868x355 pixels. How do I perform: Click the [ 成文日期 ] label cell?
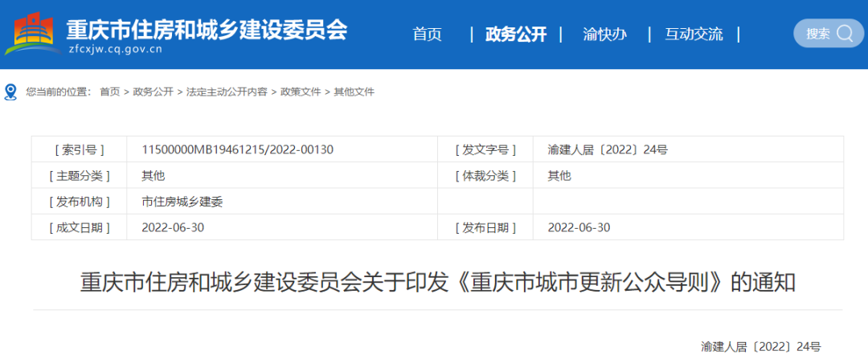click(x=79, y=227)
